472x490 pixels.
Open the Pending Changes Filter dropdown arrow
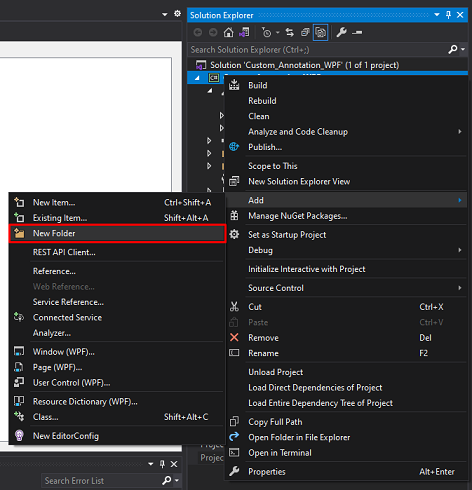coord(277,33)
